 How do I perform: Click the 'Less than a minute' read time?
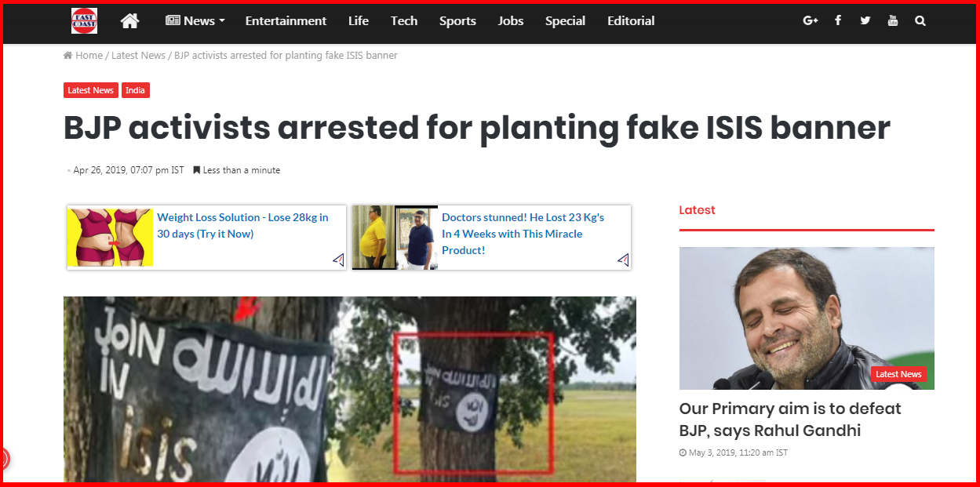[236, 170]
